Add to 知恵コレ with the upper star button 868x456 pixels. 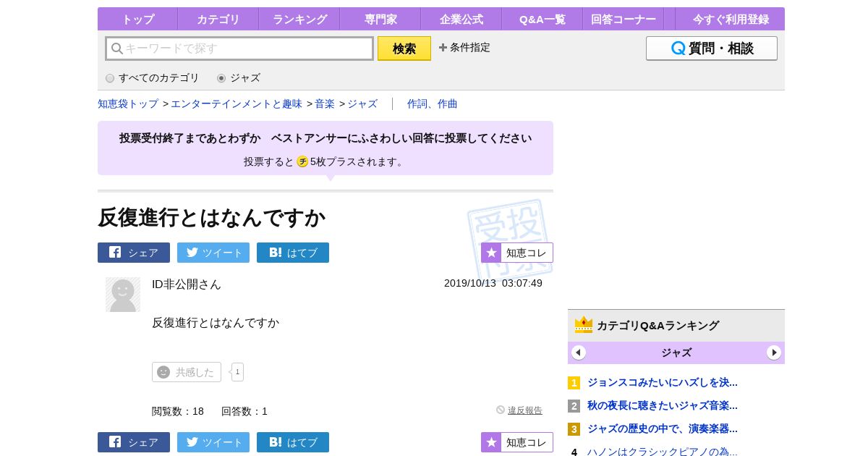point(517,253)
